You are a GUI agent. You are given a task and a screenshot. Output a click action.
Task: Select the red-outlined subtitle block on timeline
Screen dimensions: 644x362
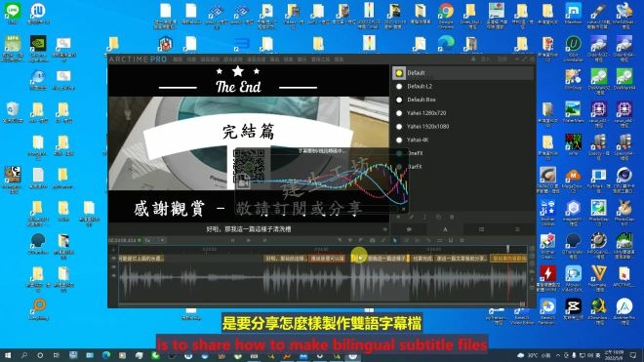(x=327, y=259)
